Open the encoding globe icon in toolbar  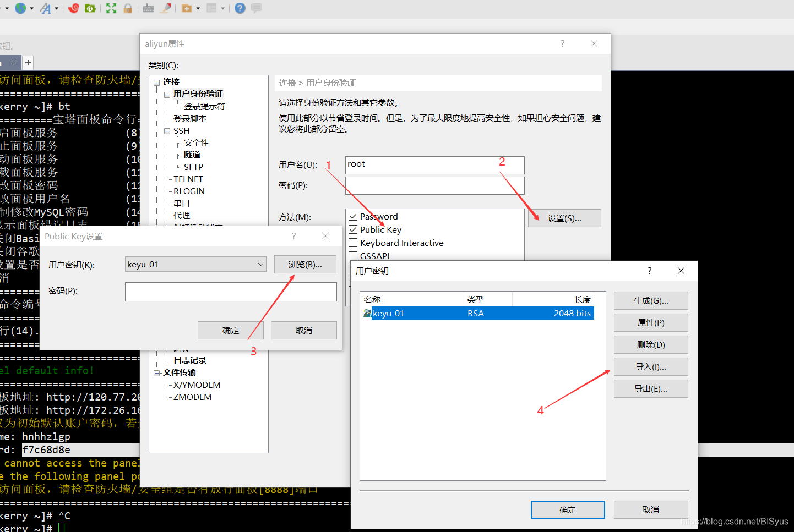[x=20, y=8]
